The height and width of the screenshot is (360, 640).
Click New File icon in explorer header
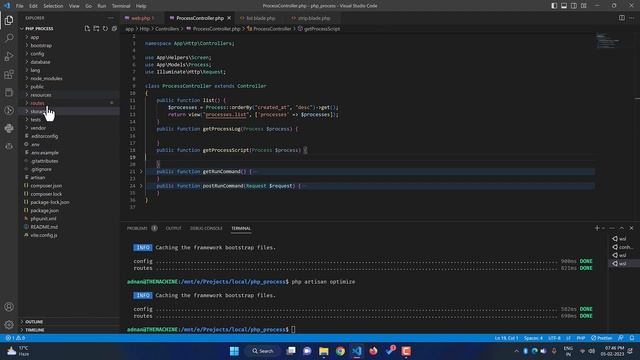tap(87, 29)
